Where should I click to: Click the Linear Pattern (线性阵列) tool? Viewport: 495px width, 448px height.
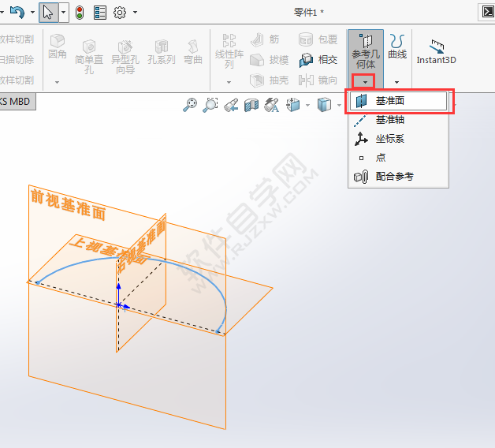click(x=229, y=51)
